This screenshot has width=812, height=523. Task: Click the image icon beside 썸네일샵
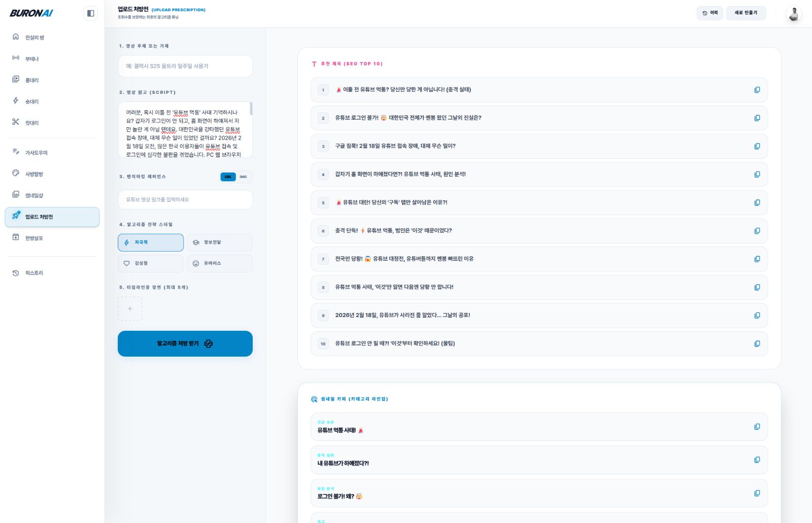coord(16,195)
